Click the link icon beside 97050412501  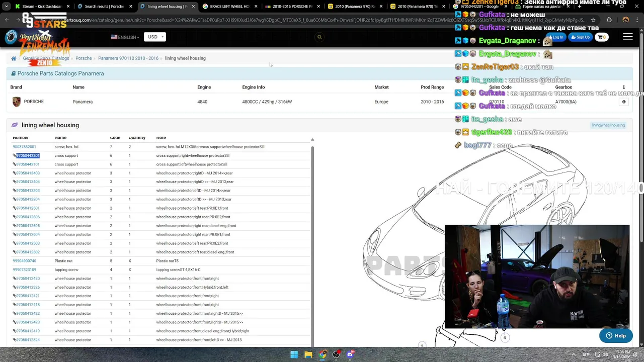coord(15,208)
